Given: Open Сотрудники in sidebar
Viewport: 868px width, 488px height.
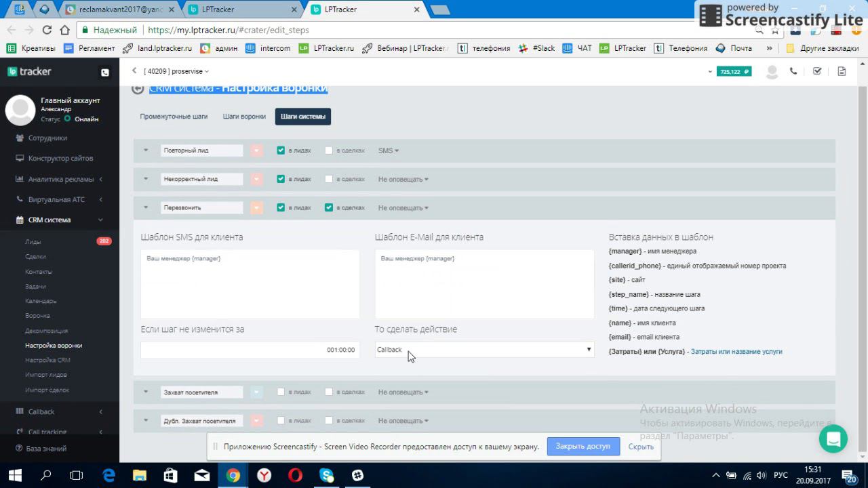Looking at the screenshot, I should click(47, 138).
